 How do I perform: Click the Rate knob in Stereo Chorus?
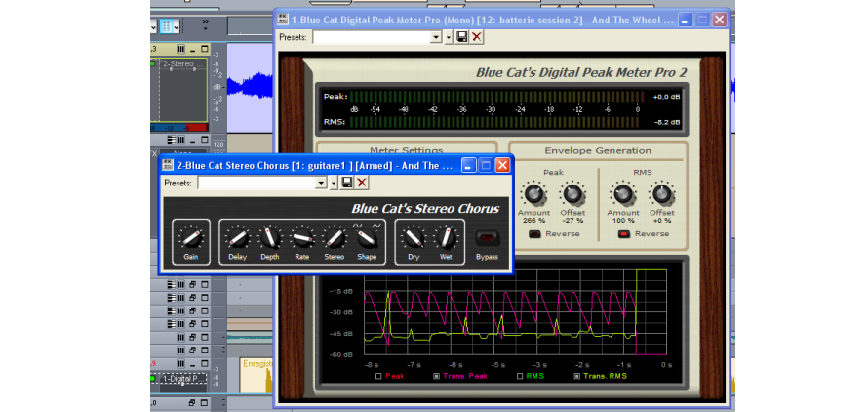pyautogui.click(x=302, y=239)
